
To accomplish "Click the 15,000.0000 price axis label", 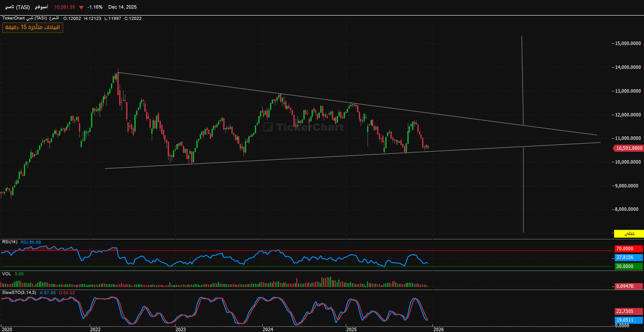I will [629, 43].
